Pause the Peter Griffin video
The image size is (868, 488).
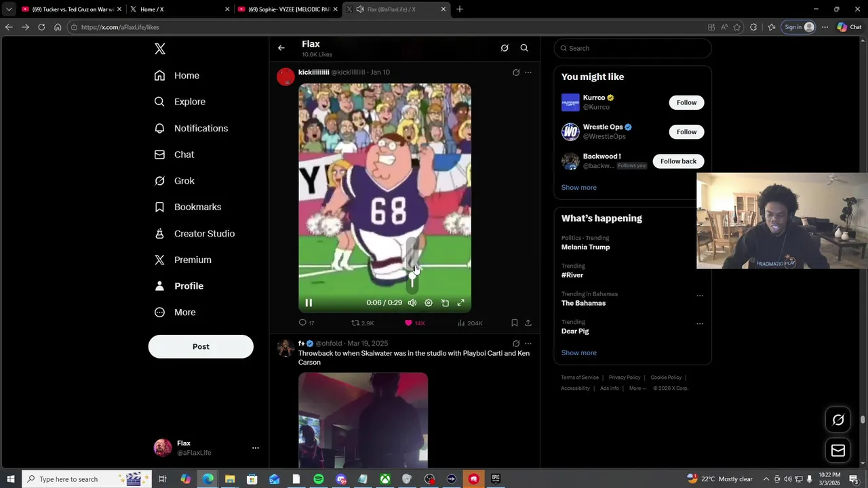[309, 303]
